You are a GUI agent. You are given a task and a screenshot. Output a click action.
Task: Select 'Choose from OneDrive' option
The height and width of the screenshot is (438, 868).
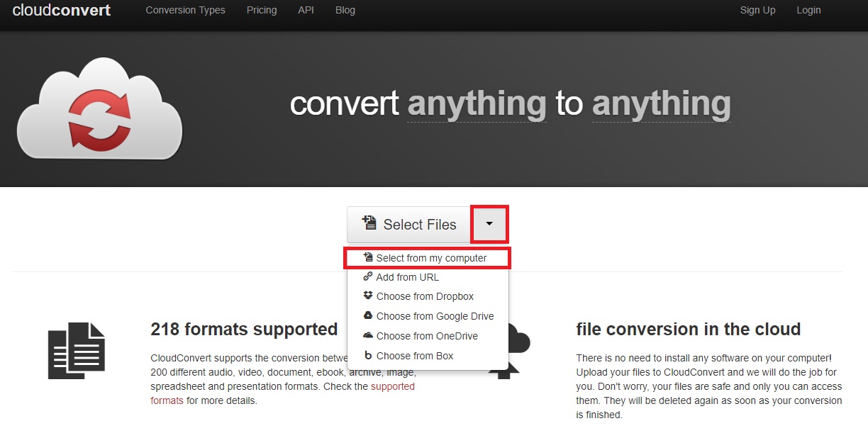tap(428, 336)
